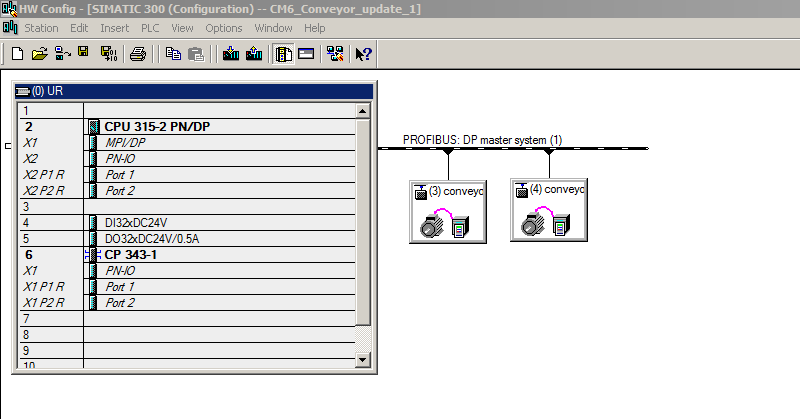The width and height of the screenshot is (800, 419).
Task: Click the rack vertical scrollbar thumb
Action: [x=363, y=221]
